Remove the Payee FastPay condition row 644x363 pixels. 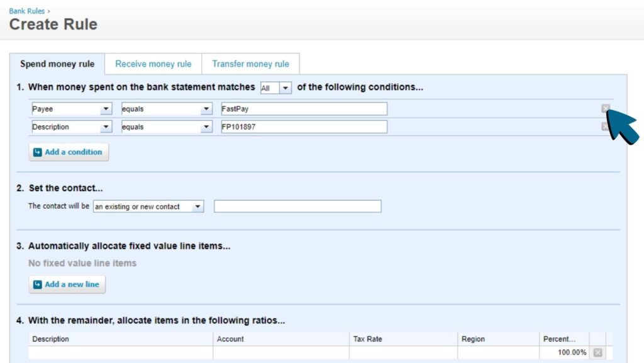click(605, 109)
